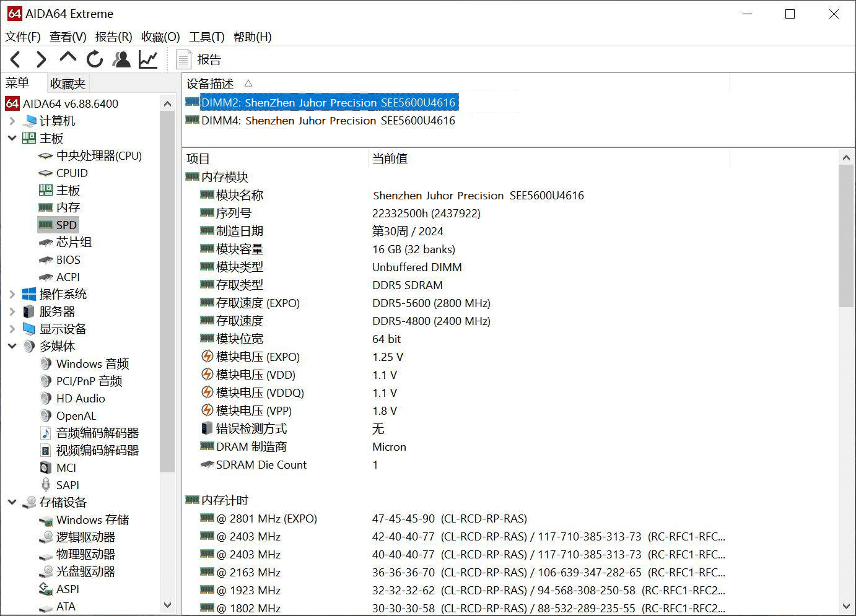Collapse the 存储设备 tree node
Image resolution: width=856 pixels, height=616 pixels.
(12, 502)
